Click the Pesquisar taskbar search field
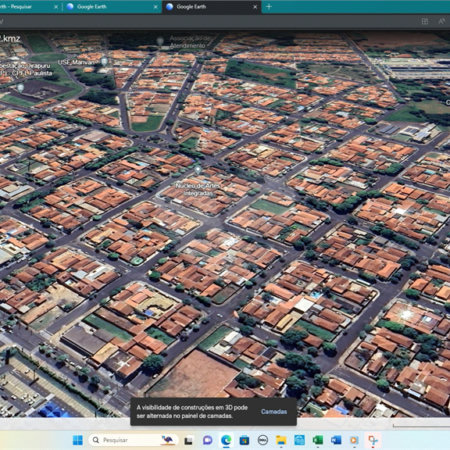The width and height of the screenshot is (450, 450). click(x=133, y=440)
